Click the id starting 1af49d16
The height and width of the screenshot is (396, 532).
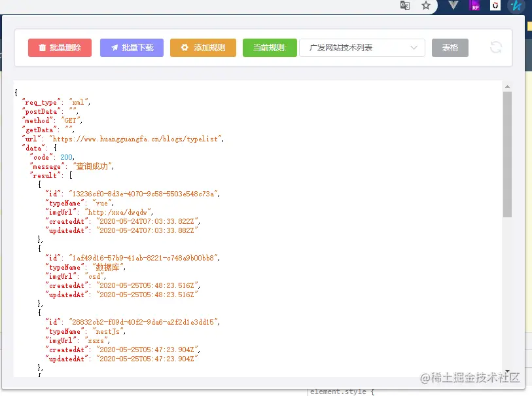[x=143, y=258]
